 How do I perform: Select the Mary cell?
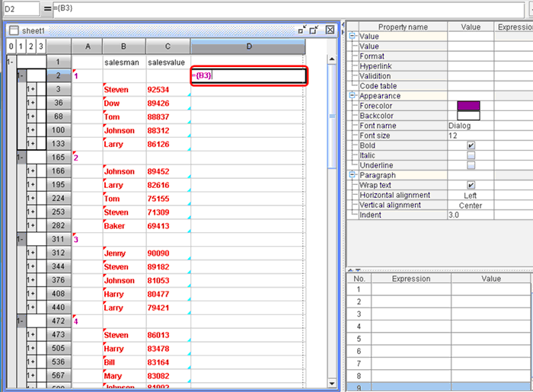[124, 376]
